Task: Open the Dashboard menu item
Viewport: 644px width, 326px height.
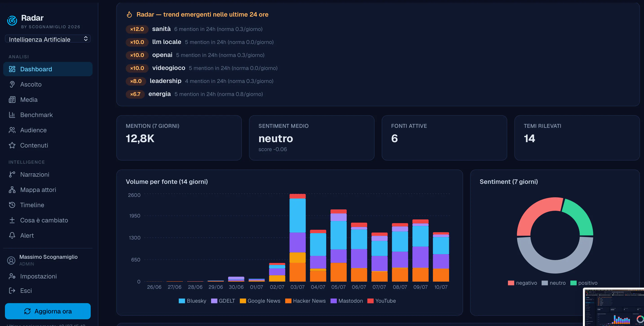Action: pyautogui.click(x=48, y=69)
